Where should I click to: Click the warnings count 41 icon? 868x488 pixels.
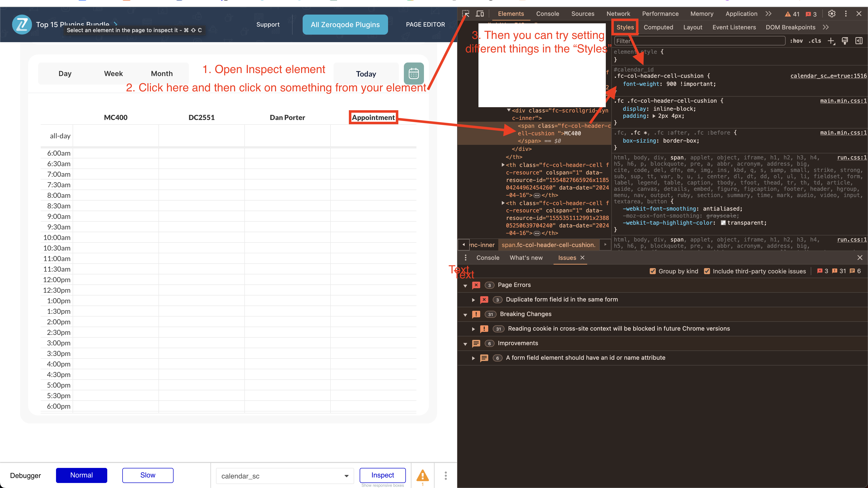(x=792, y=14)
